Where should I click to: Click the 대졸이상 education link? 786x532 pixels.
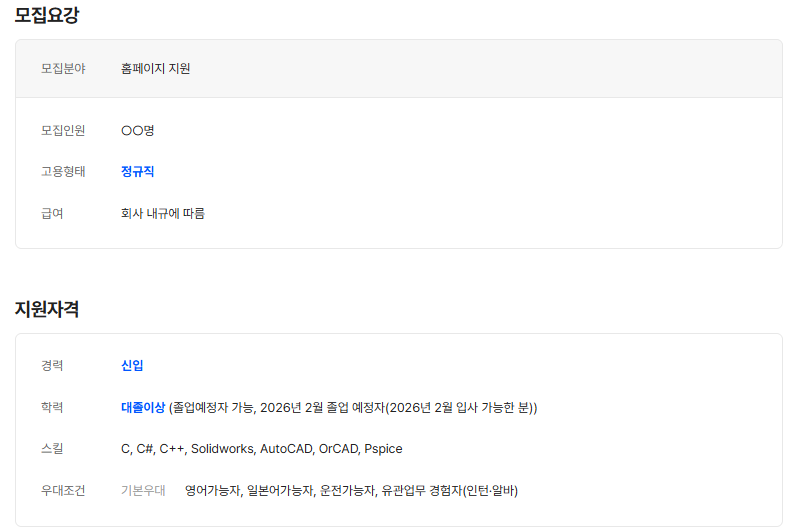point(143,407)
